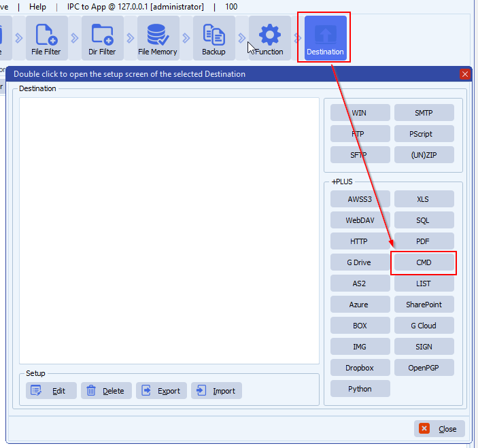This screenshot has width=478, height=448.
Task: Add a CMD destination
Action: pos(424,262)
